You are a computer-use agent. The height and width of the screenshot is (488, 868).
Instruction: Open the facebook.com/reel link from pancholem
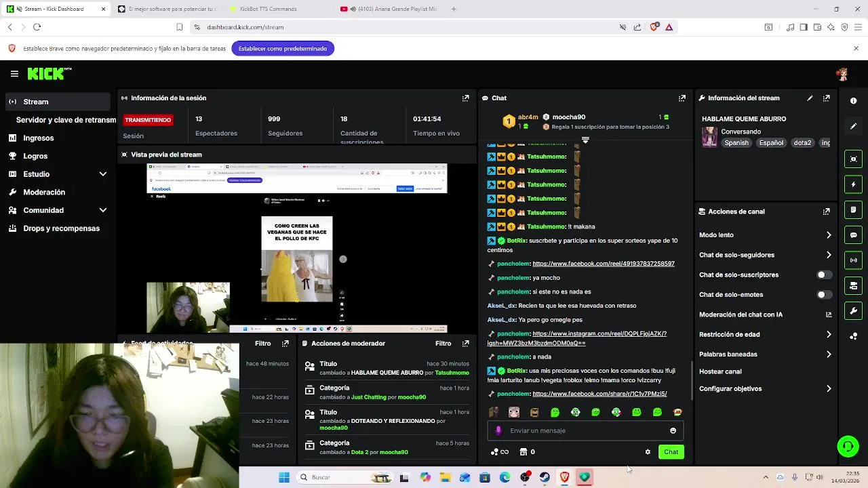[x=604, y=264]
